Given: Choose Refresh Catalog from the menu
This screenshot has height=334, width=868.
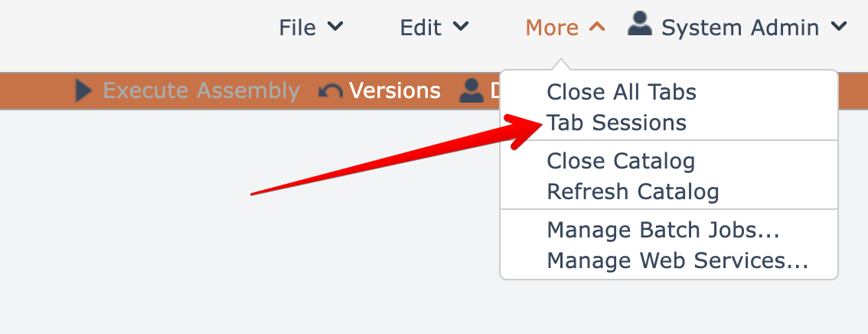Looking at the screenshot, I should coord(633,192).
